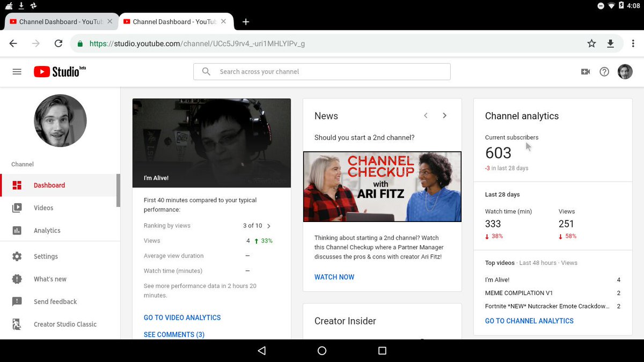Open Fortnite Nutcracker Emote top video
Image resolution: width=644 pixels, height=362 pixels.
[547, 306]
